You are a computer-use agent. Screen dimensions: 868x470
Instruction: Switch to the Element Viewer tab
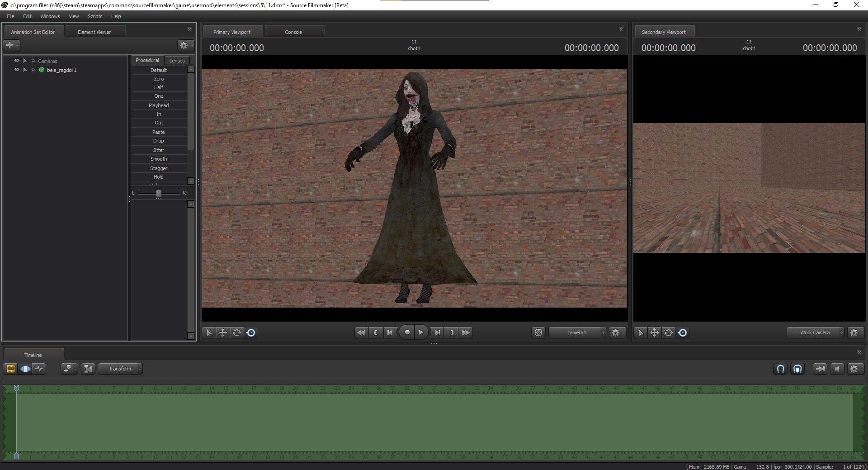[x=94, y=32]
